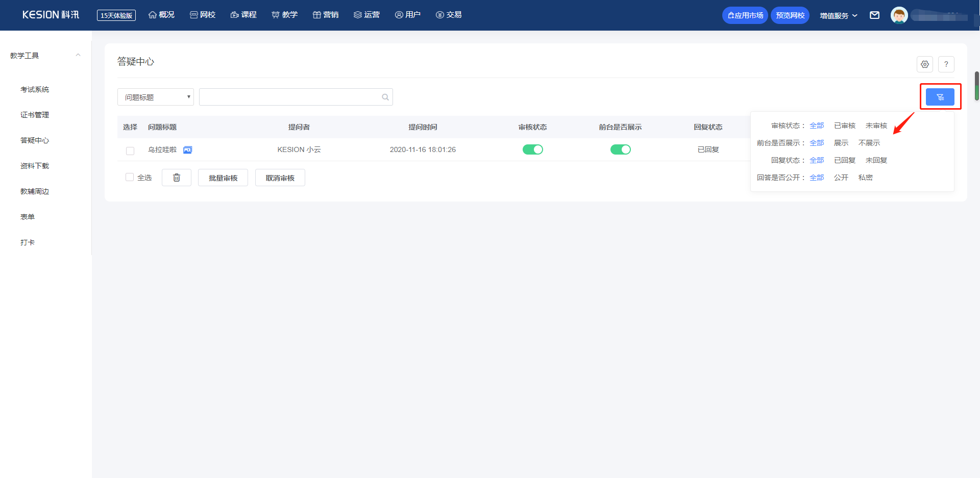Filter 前台是否展示 by 全部

point(817,143)
